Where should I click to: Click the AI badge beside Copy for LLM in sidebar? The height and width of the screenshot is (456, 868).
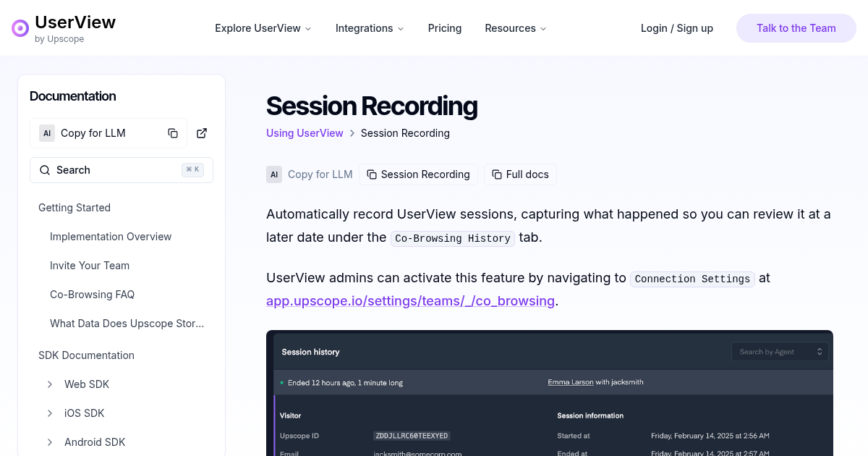[47, 133]
